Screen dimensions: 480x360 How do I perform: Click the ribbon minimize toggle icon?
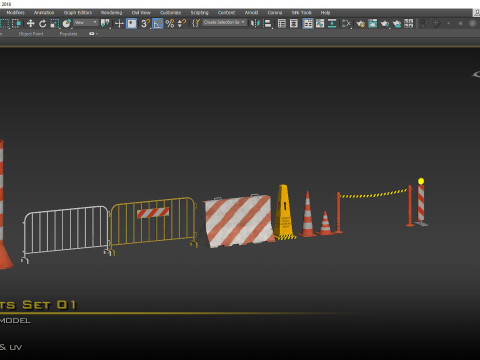91,34
